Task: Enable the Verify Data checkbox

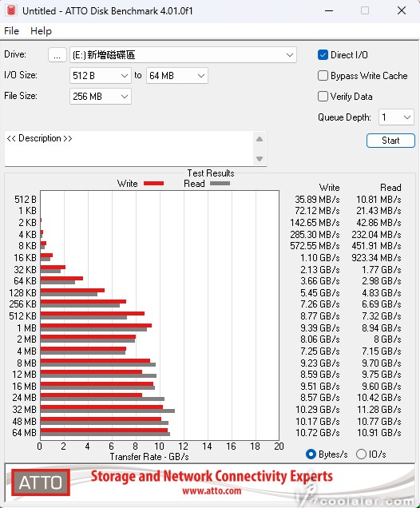Action: (323, 97)
